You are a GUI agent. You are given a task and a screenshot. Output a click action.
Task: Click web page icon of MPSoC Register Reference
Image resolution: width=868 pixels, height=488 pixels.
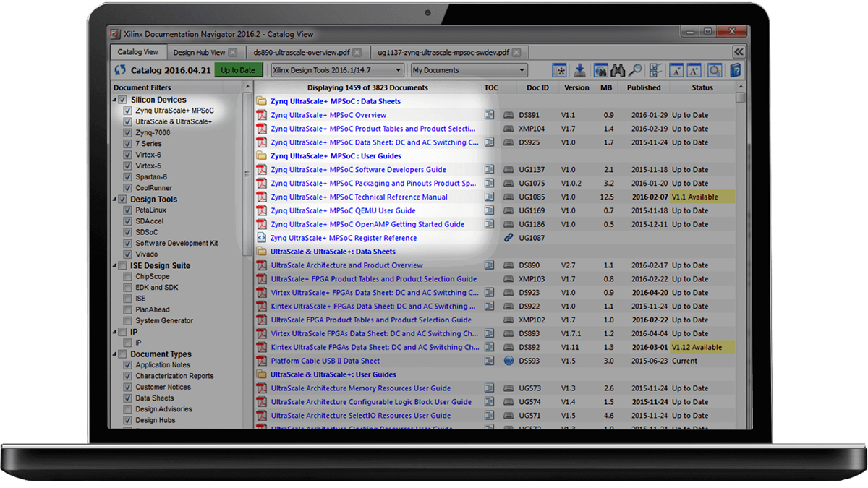[263, 238]
